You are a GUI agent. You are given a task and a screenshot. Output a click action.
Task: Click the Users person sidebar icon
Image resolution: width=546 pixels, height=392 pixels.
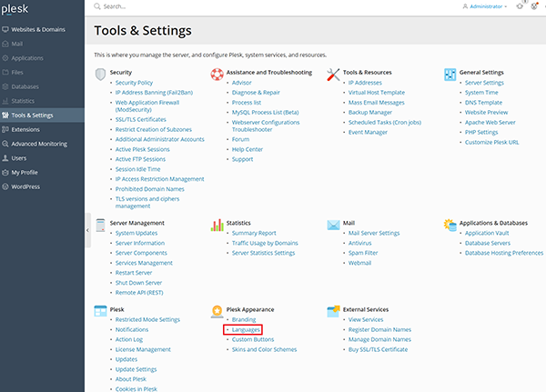tap(5, 157)
